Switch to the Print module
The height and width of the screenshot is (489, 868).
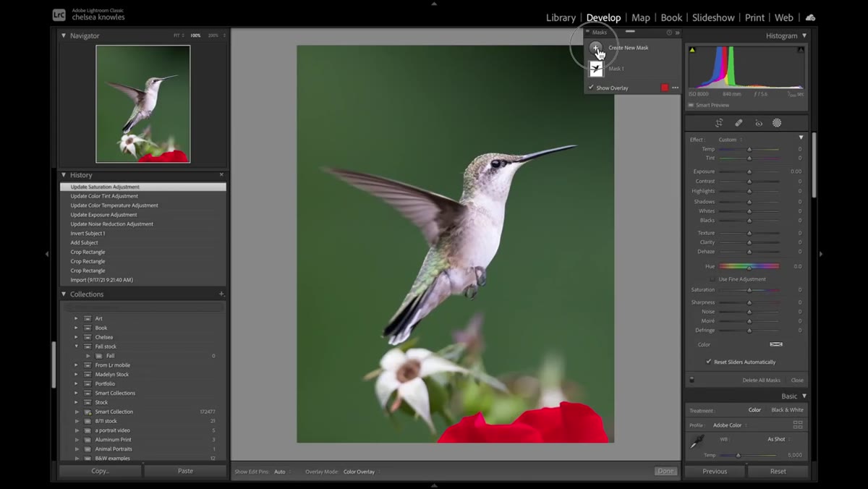(754, 17)
